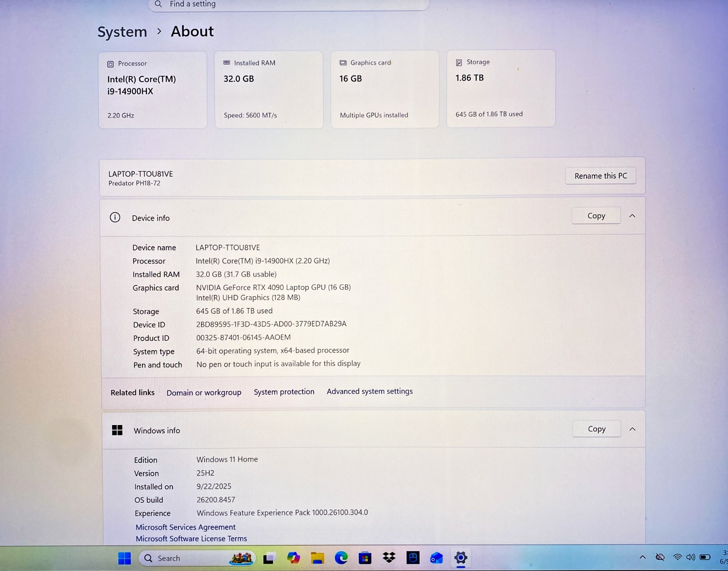Click the Settings gear on the taskbar
This screenshot has width=728, height=571.
click(x=461, y=557)
